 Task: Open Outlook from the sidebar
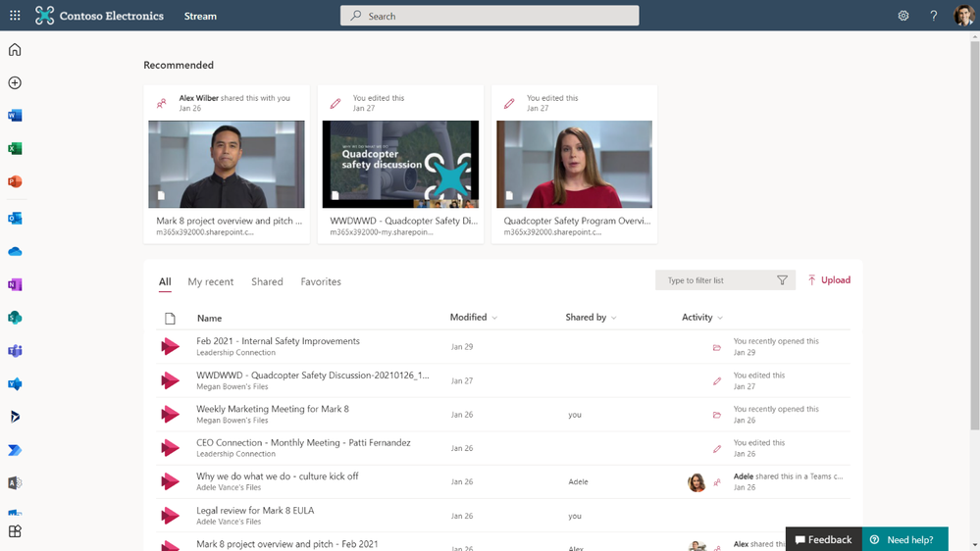(x=15, y=218)
